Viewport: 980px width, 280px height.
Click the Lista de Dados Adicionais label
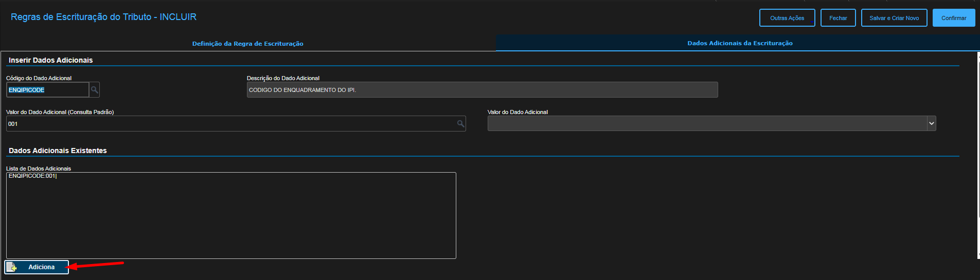coord(39,169)
